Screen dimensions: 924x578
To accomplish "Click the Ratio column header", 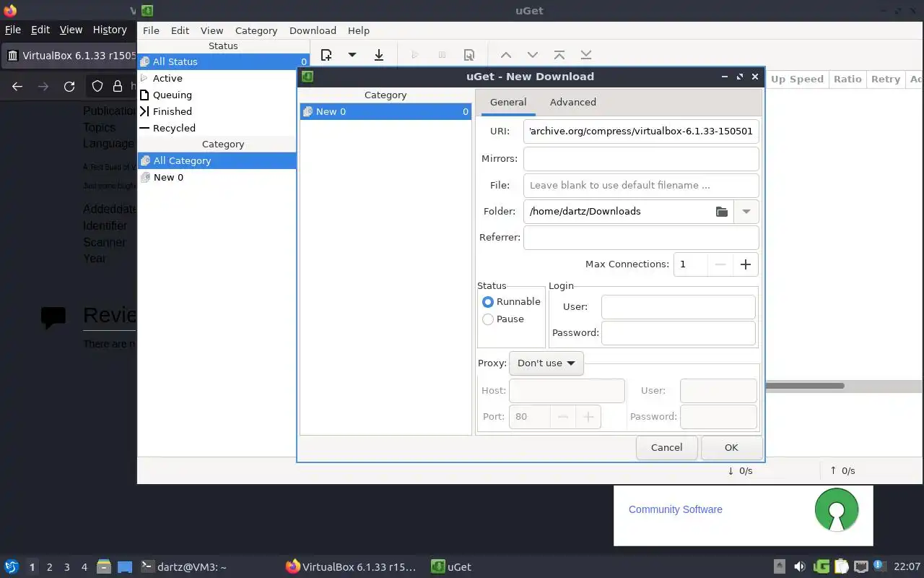I will click(847, 79).
